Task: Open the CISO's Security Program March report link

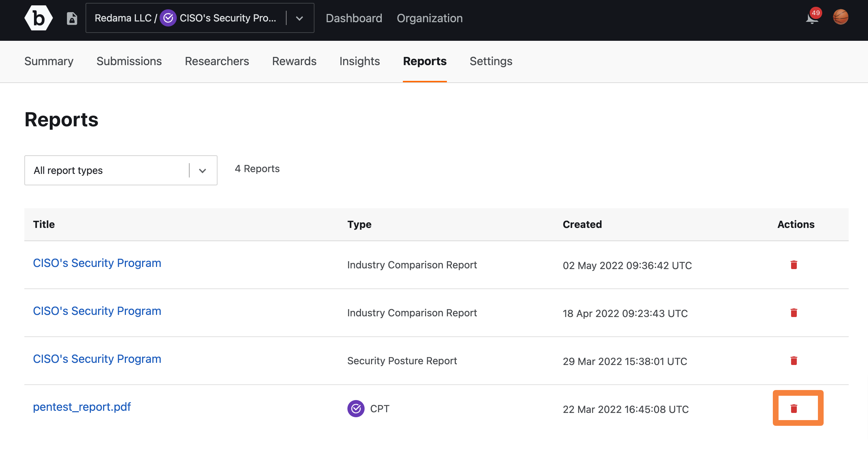Action: 97,359
